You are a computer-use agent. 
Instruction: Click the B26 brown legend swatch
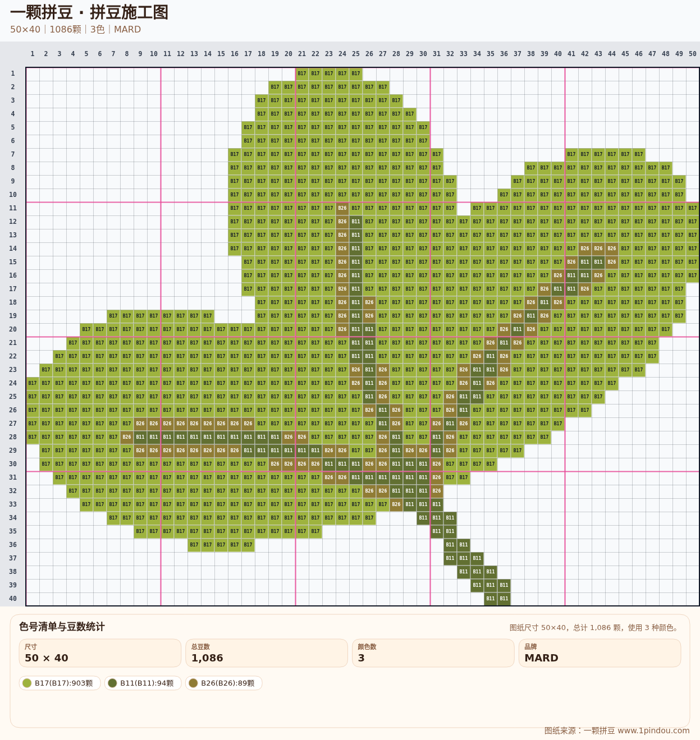[x=193, y=683]
